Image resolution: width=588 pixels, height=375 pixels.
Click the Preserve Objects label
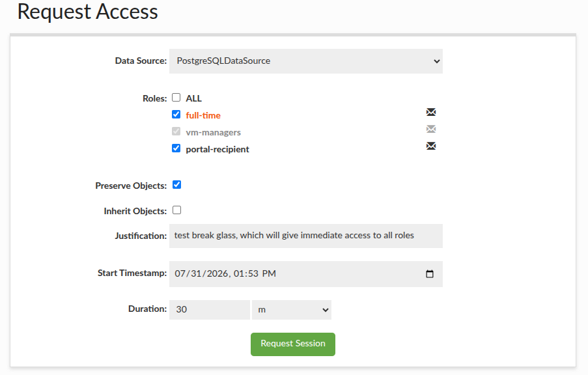[x=131, y=186]
